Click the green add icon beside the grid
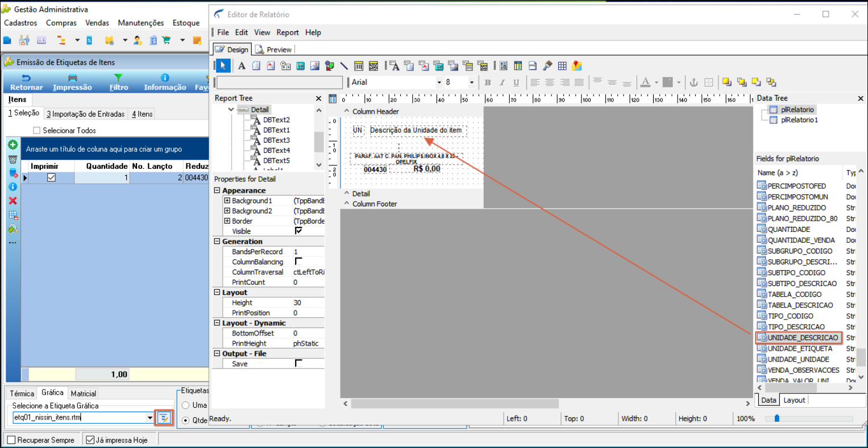868x448 pixels. 13,145
